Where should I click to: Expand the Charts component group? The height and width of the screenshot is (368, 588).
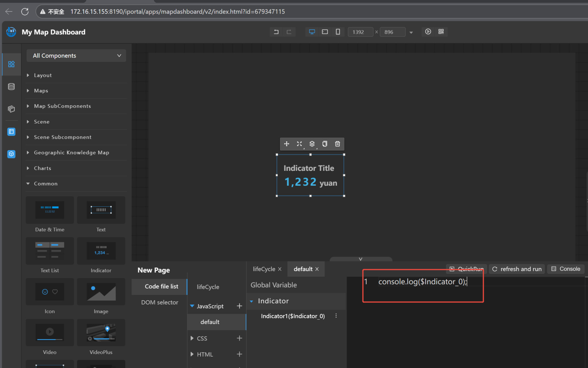43,168
